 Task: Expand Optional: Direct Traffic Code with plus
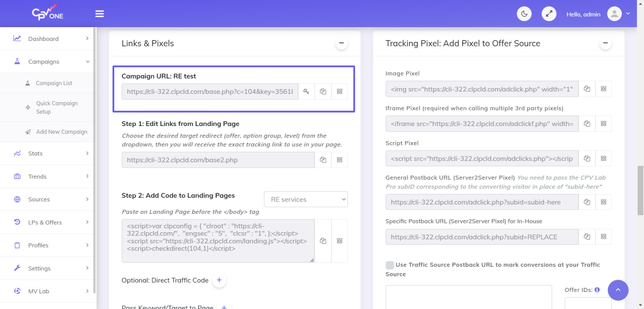point(219,280)
